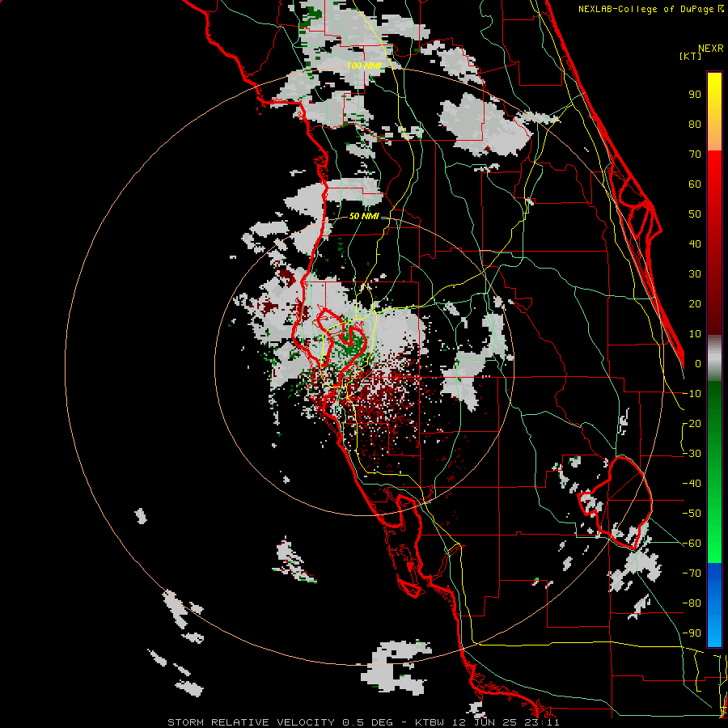Click the -40 knot scale label

(692, 484)
